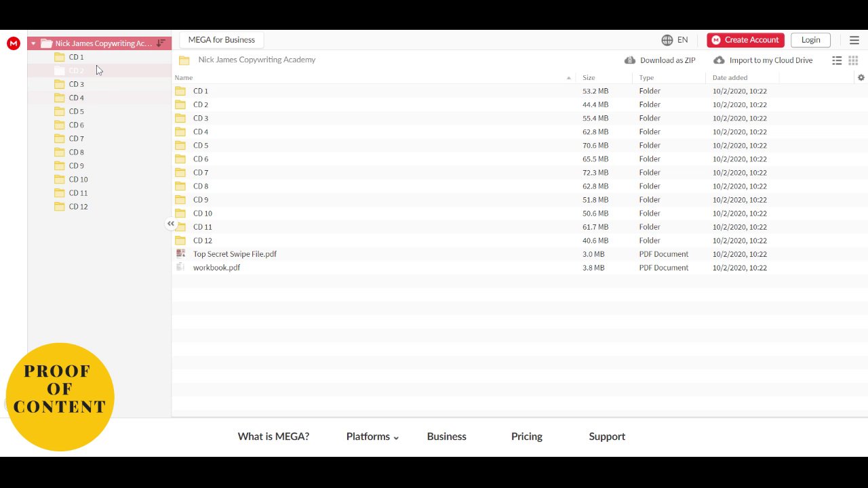This screenshot has width=868, height=488.
Task: Collapse the left tree pane arrows
Action: [171, 224]
